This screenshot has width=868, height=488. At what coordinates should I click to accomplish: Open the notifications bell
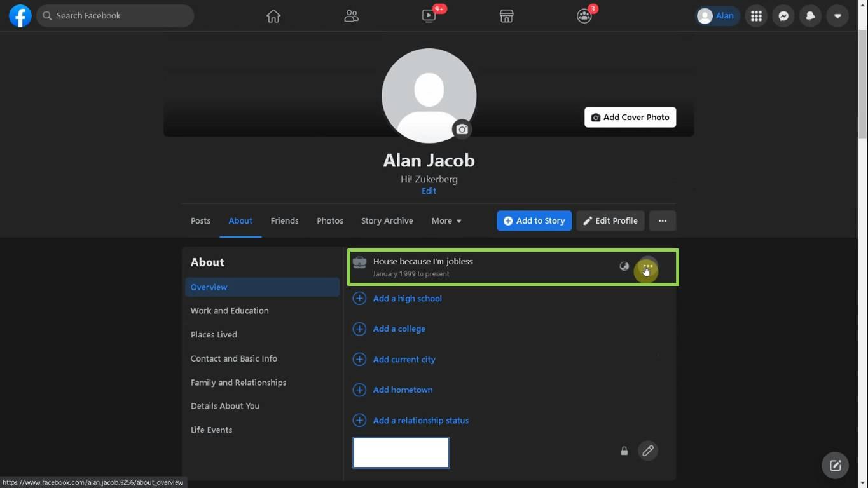[810, 16]
